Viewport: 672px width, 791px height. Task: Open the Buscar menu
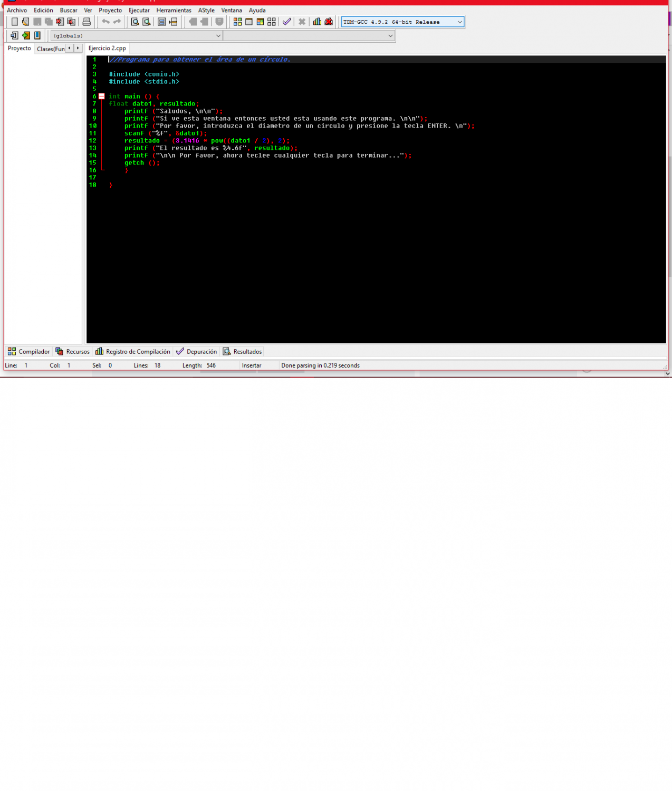tap(69, 10)
